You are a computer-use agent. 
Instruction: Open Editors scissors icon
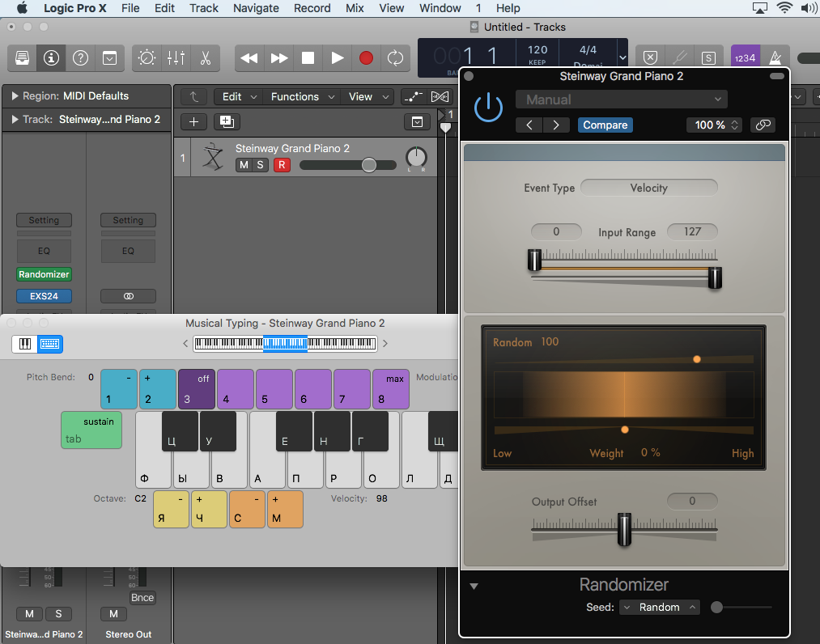pos(206,57)
